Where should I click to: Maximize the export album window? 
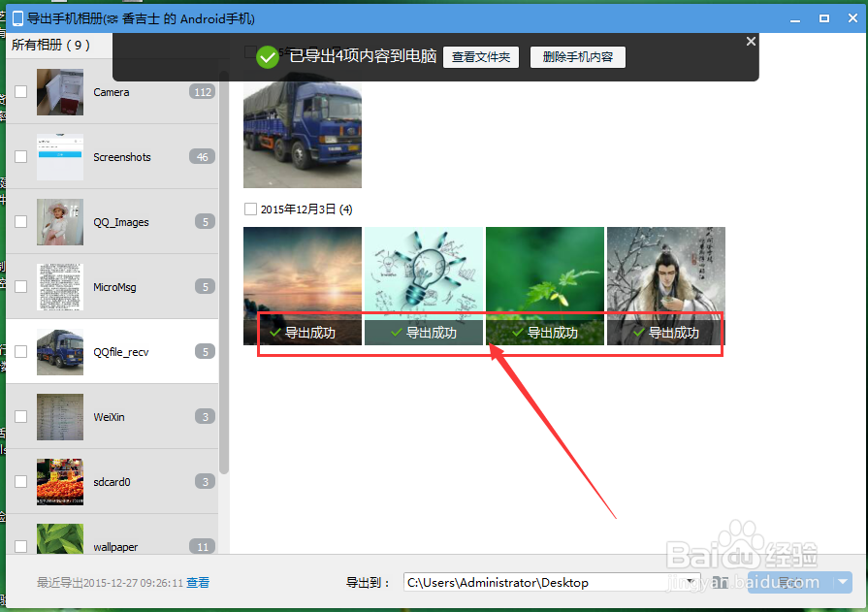click(823, 18)
